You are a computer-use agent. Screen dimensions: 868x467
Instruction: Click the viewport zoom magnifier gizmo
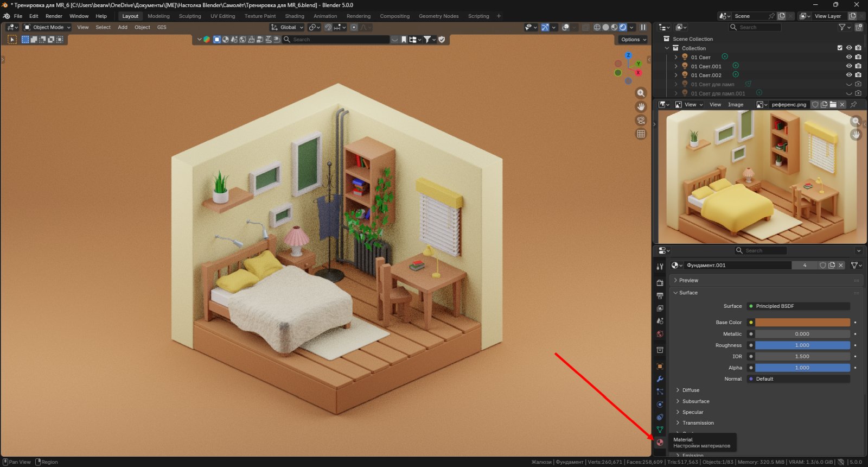pos(641,93)
